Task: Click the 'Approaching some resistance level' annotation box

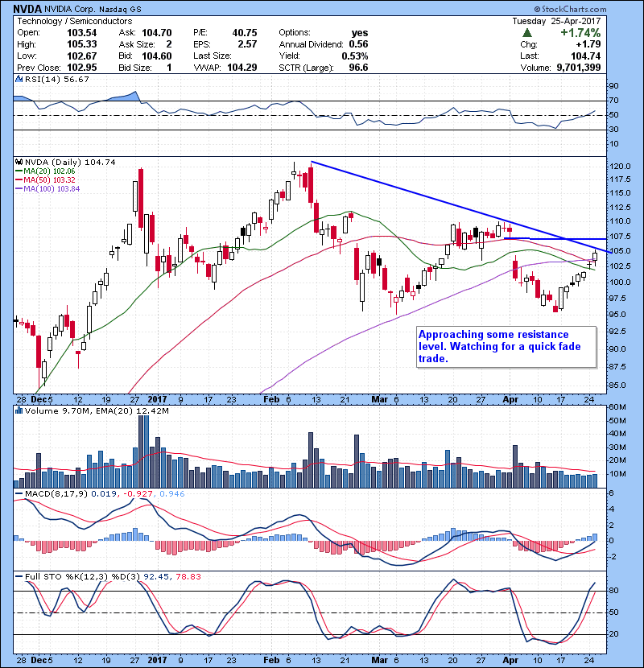Action: tap(506, 347)
